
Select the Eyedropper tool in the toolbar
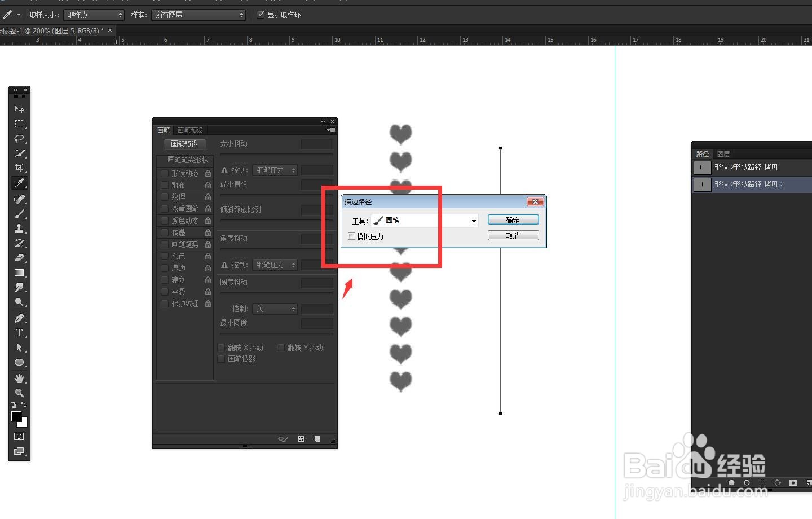pyautogui.click(x=20, y=183)
